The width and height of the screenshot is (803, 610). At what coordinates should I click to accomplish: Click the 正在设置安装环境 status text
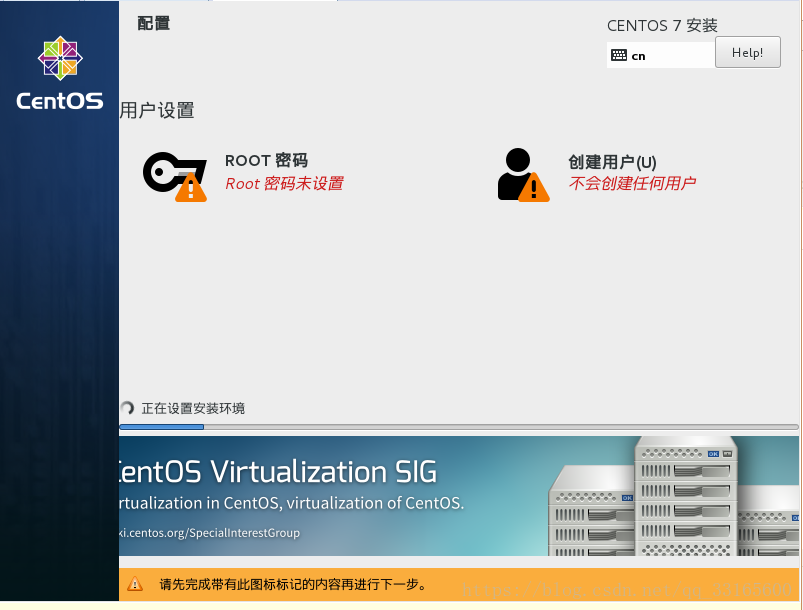pyautogui.click(x=193, y=408)
